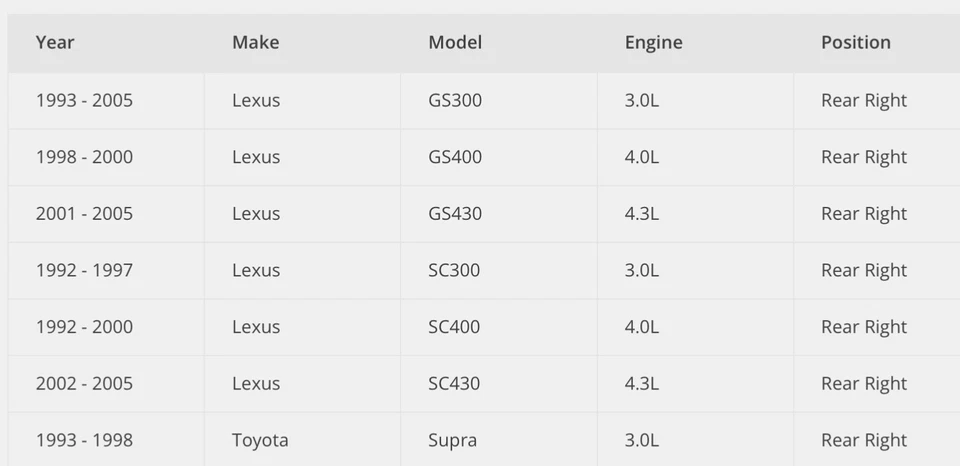Click the 1998 - 2000 year cell

tap(84, 157)
